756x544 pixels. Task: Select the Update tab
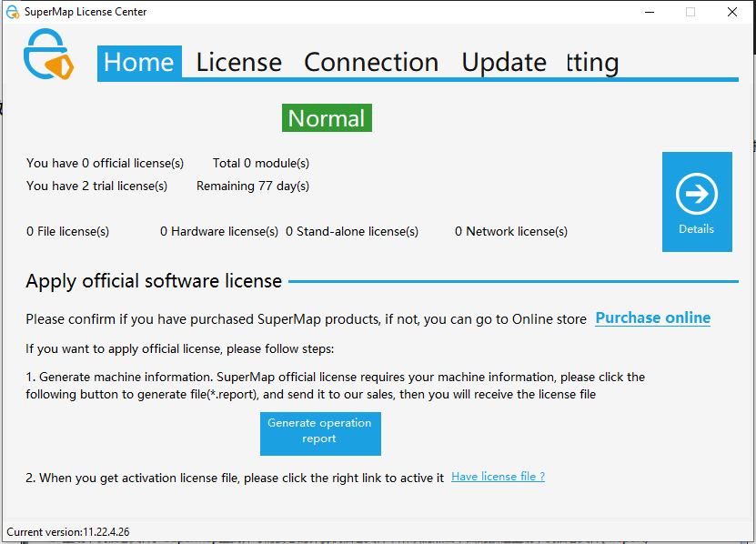pyautogui.click(x=504, y=62)
